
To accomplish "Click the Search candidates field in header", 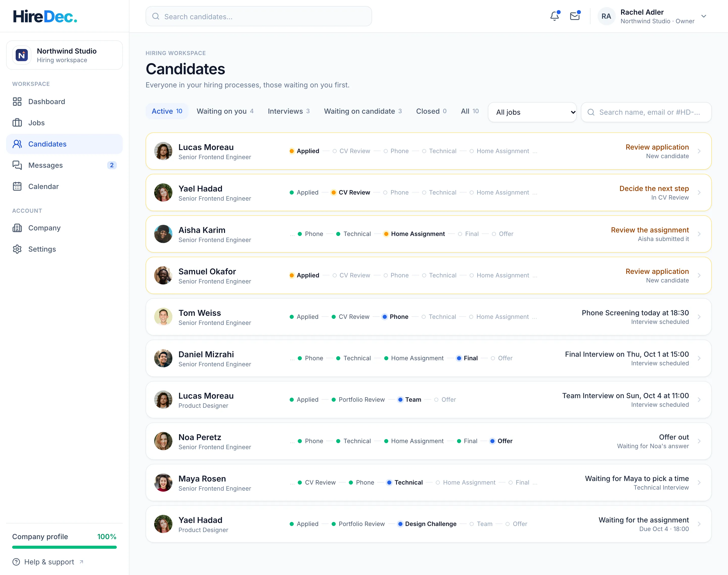I will (x=259, y=16).
